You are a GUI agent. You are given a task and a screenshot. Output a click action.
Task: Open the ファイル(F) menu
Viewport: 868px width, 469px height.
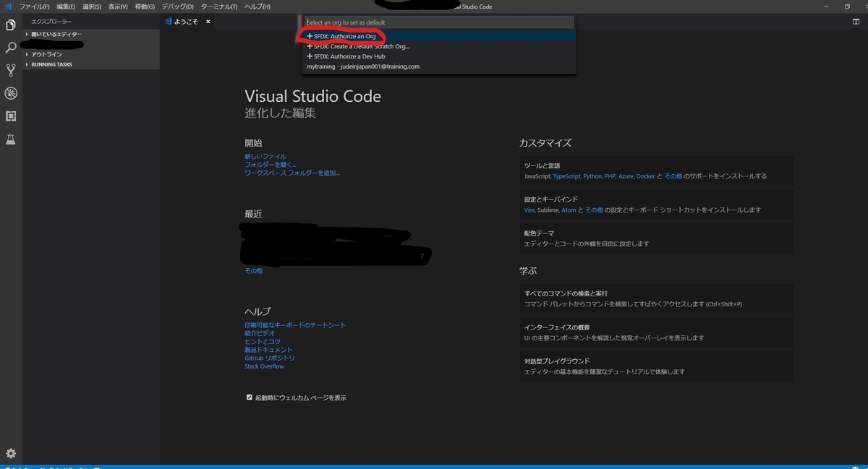(34, 7)
